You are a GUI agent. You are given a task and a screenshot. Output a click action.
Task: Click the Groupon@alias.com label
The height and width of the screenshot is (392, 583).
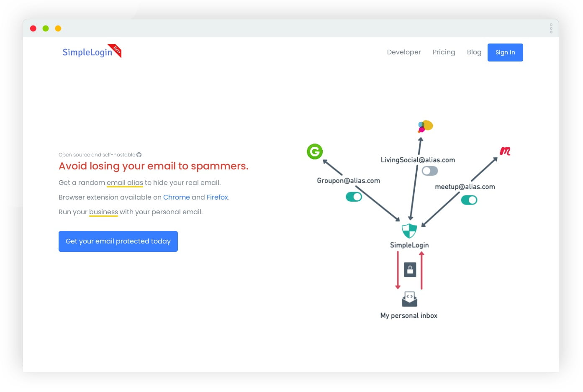(349, 181)
